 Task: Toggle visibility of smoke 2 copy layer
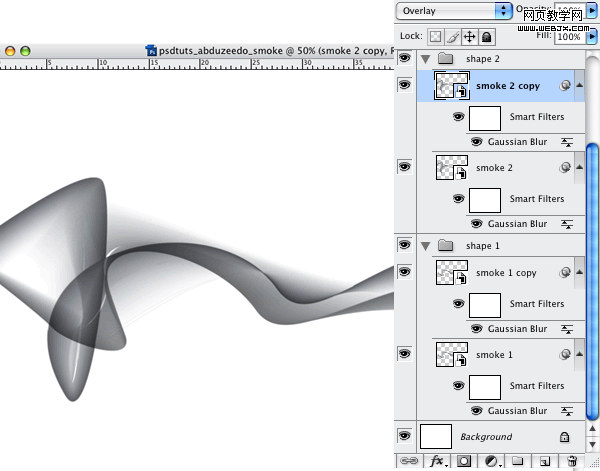[404, 85]
